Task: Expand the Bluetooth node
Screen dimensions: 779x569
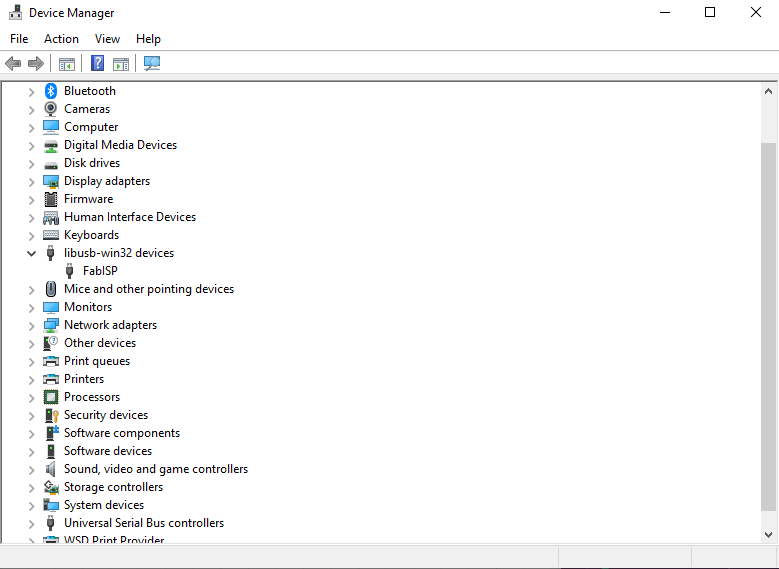Action: point(31,91)
